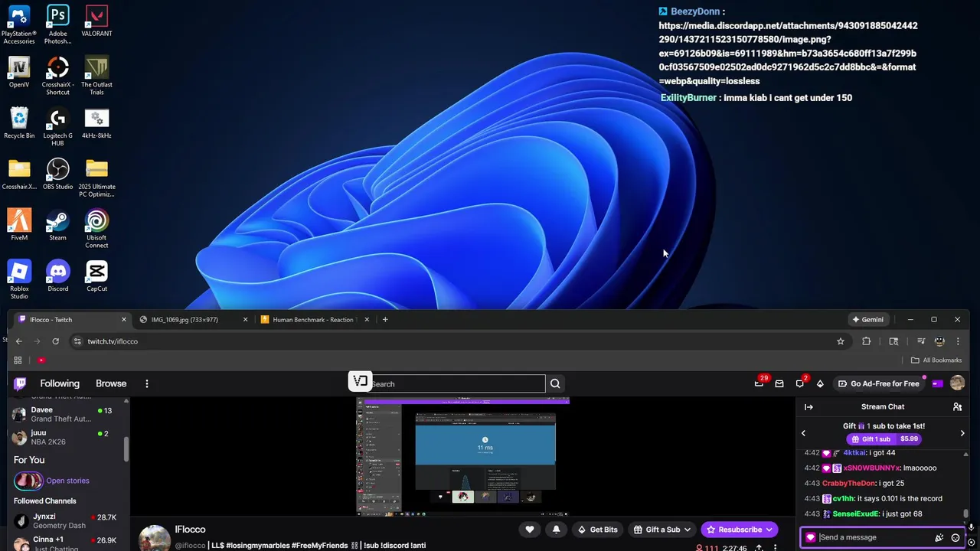The width and height of the screenshot is (980, 551).
Task: Open Twitch more options three dots
Action: (x=147, y=383)
